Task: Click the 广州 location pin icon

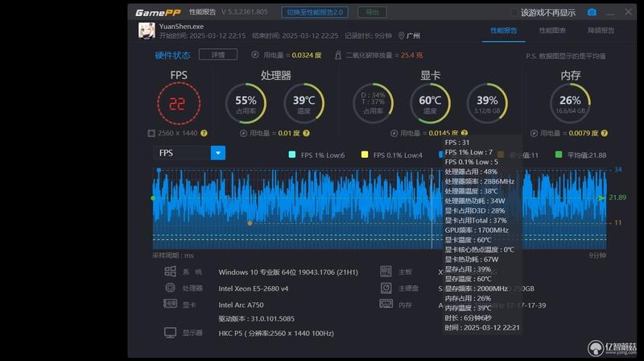Action: click(401, 35)
